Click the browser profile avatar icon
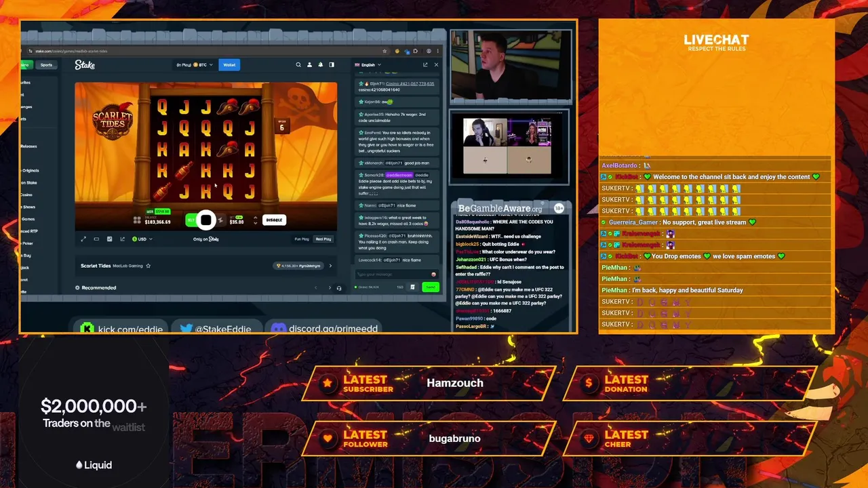Image resolution: width=868 pixels, height=488 pixels. pos(429,51)
